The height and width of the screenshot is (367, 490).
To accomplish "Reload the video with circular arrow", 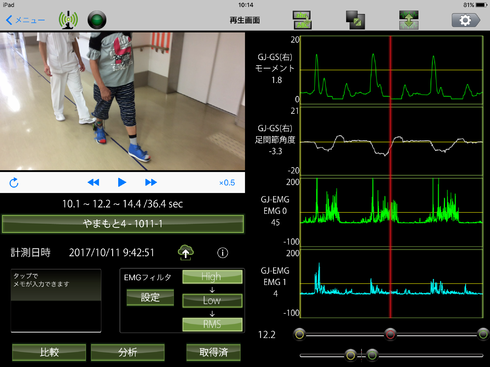I will point(14,183).
